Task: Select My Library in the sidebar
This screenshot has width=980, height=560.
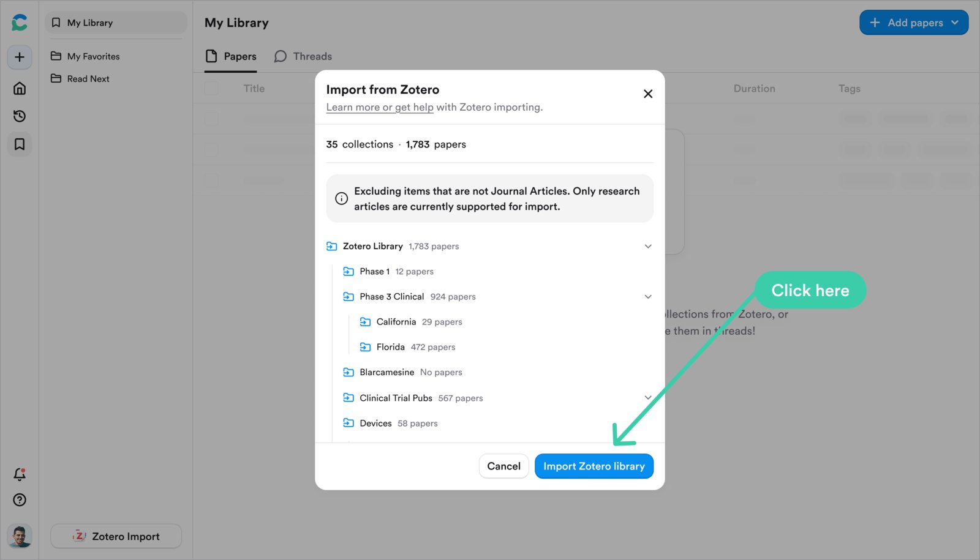Action: pos(116,23)
